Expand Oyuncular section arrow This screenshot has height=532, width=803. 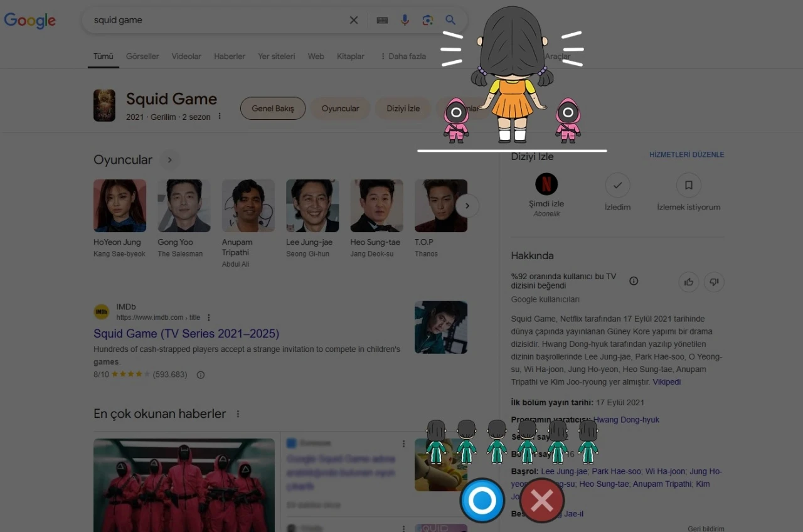coord(169,160)
